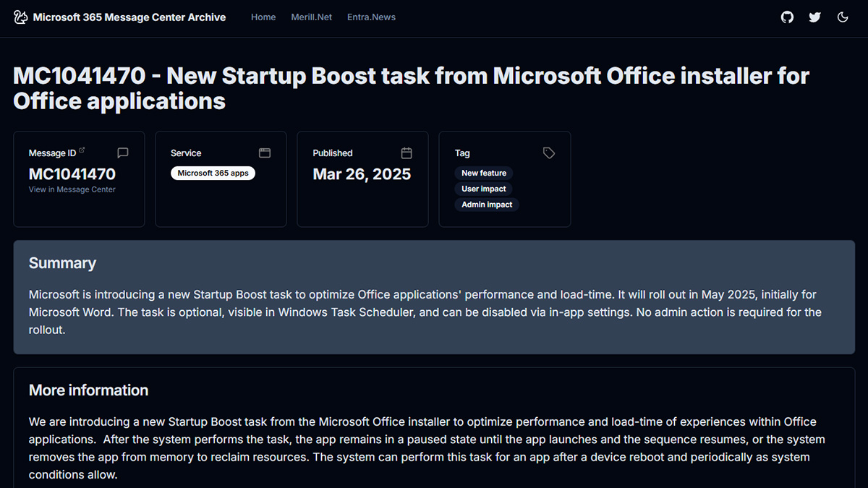Click the external link icon beside Message ID
This screenshot has height=488, width=868.
coord(82,151)
